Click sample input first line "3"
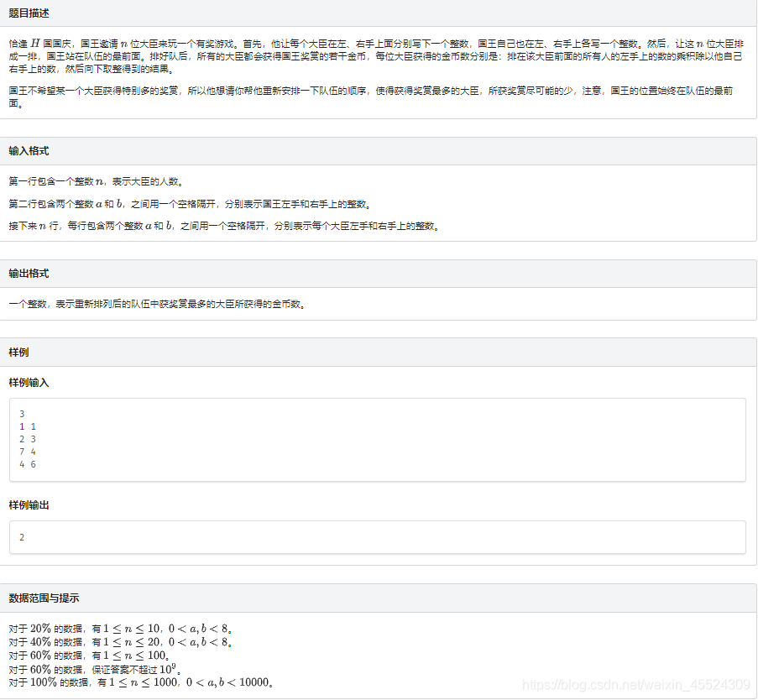The width and height of the screenshot is (758, 700). (22, 414)
